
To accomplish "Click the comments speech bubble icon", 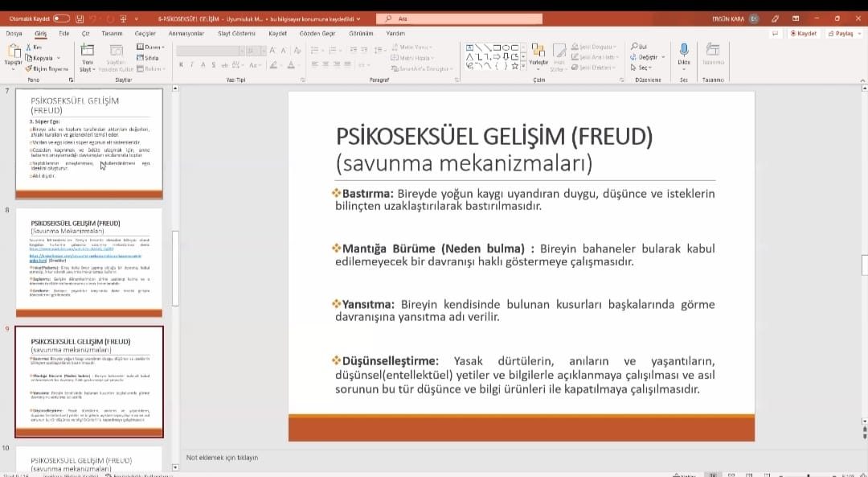I will [775, 34].
